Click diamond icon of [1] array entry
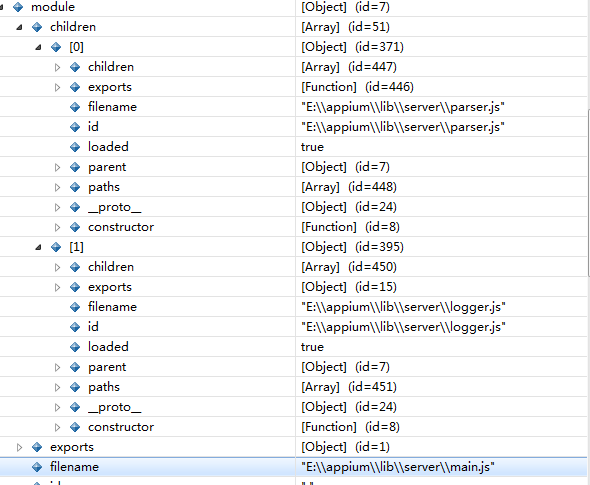The width and height of the screenshot is (590, 485). (x=56, y=247)
